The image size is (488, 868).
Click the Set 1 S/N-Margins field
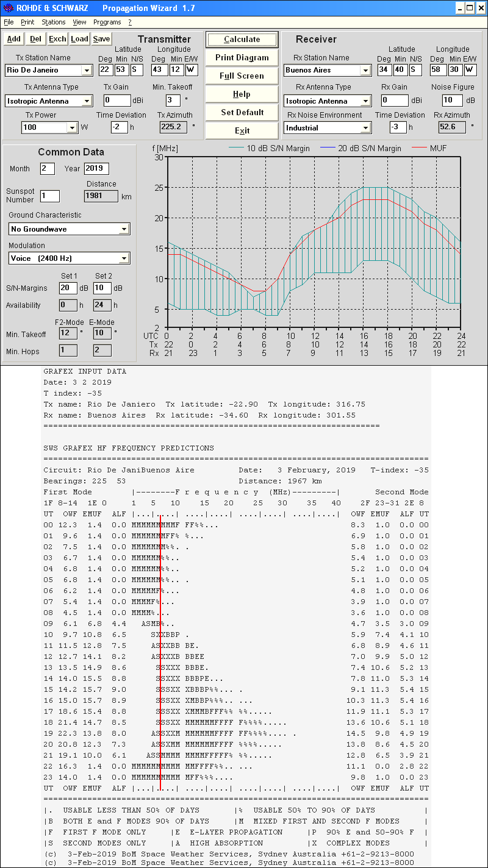(68, 288)
